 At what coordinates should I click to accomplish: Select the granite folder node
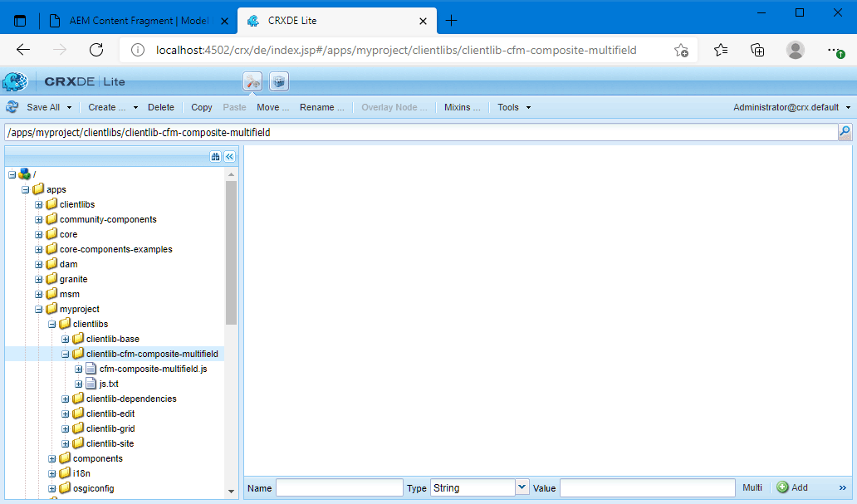pos(73,279)
